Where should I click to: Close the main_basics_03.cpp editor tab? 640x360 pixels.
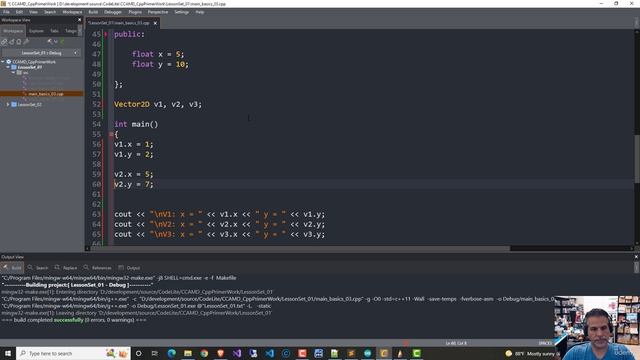tap(155, 23)
